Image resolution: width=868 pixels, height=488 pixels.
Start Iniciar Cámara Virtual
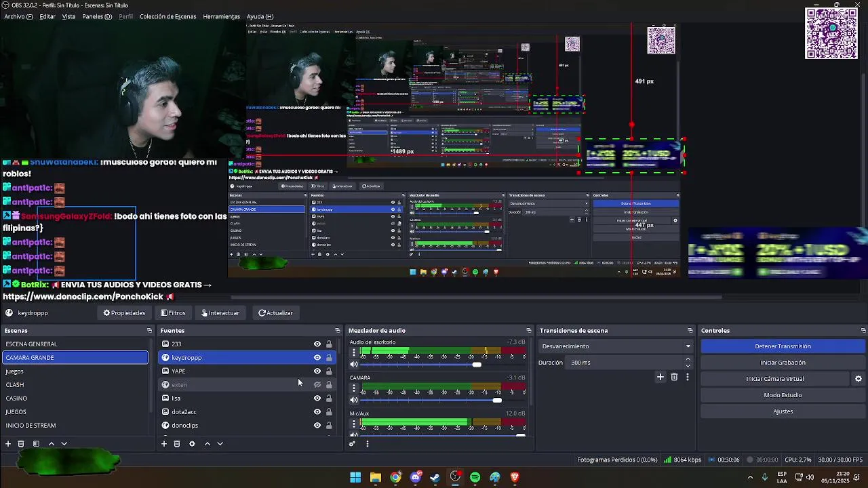pyautogui.click(x=775, y=379)
